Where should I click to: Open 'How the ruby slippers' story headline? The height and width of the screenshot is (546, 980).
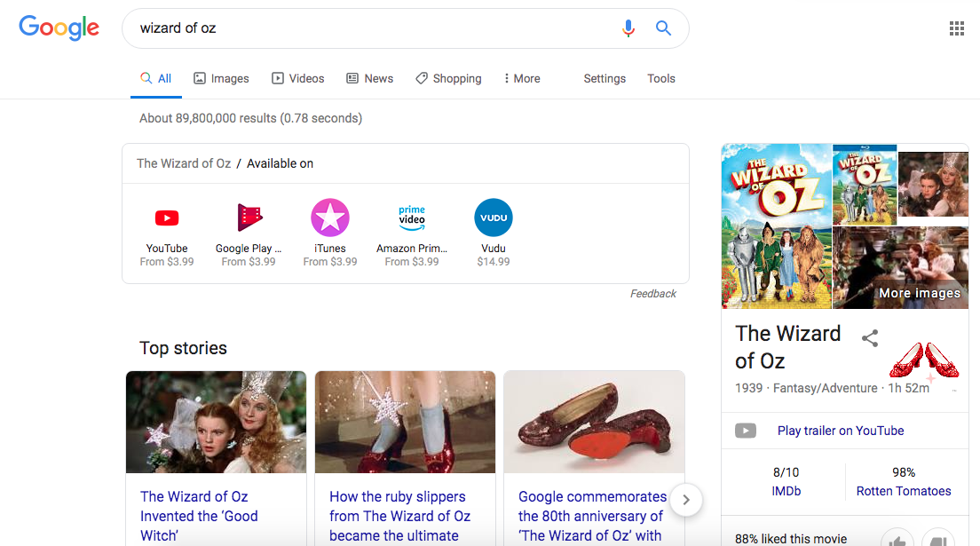click(x=400, y=516)
